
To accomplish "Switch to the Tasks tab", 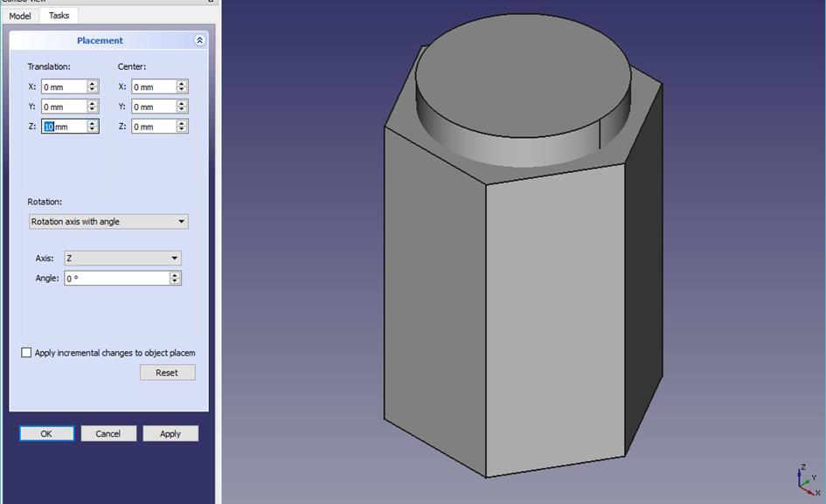I will click(59, 15).
